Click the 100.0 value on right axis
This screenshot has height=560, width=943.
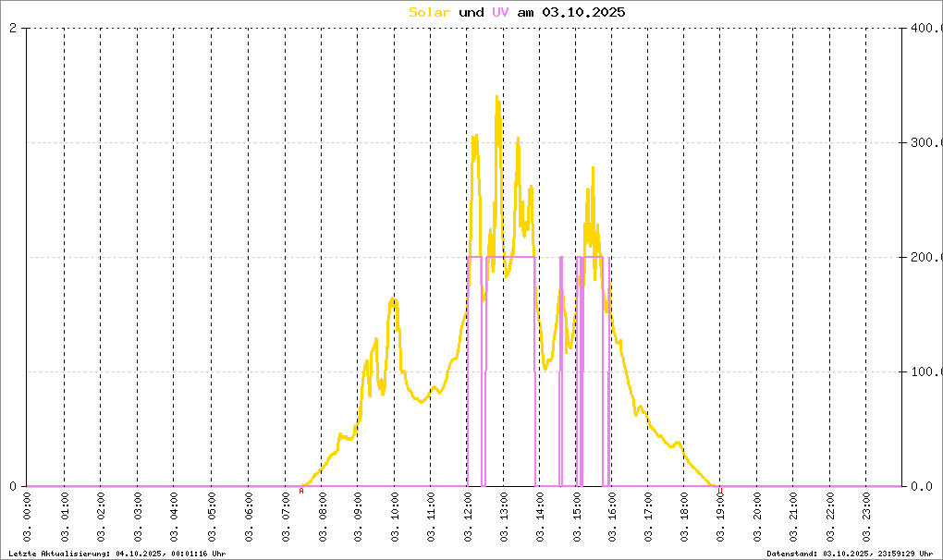925,372
